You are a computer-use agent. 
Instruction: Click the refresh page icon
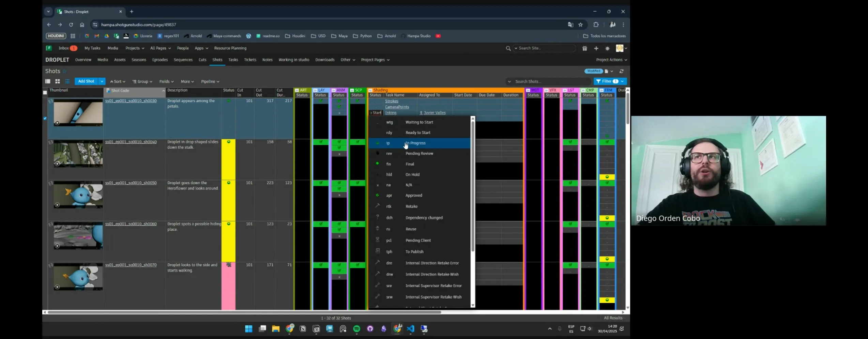tap(621, 71)
